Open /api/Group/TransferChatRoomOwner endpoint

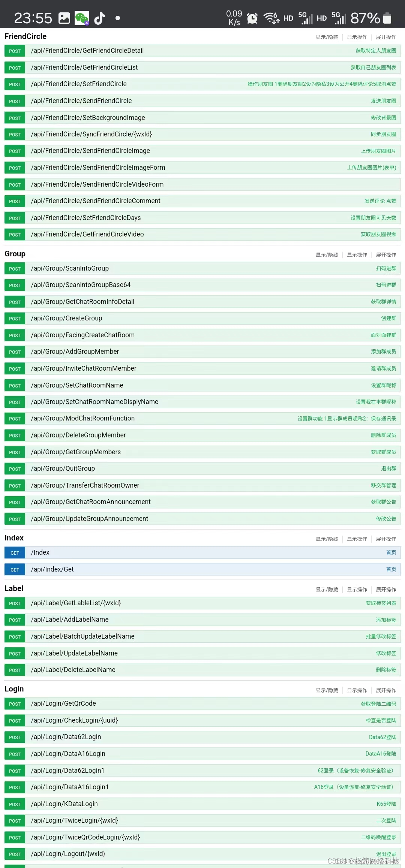click(202, 486)
